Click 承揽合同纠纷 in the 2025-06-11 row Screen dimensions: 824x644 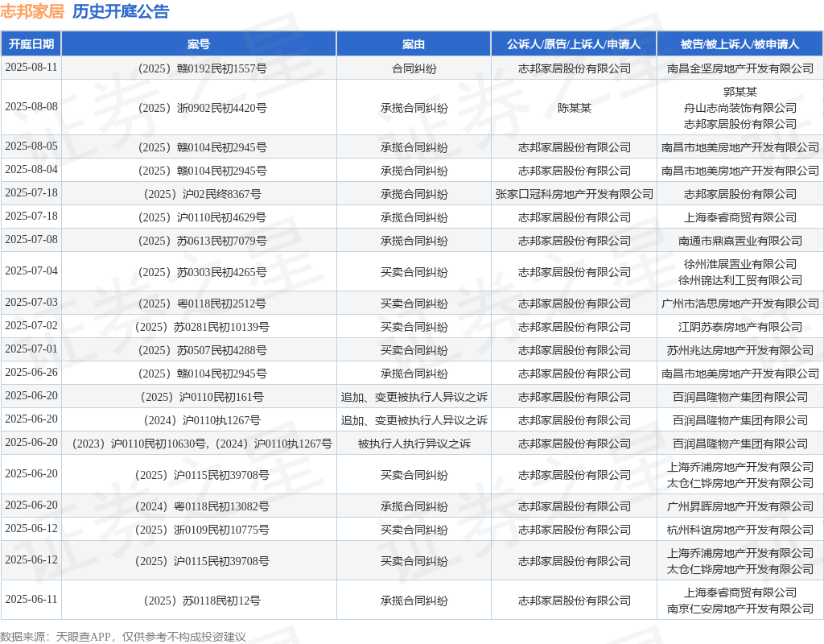[x=414, y=601]
